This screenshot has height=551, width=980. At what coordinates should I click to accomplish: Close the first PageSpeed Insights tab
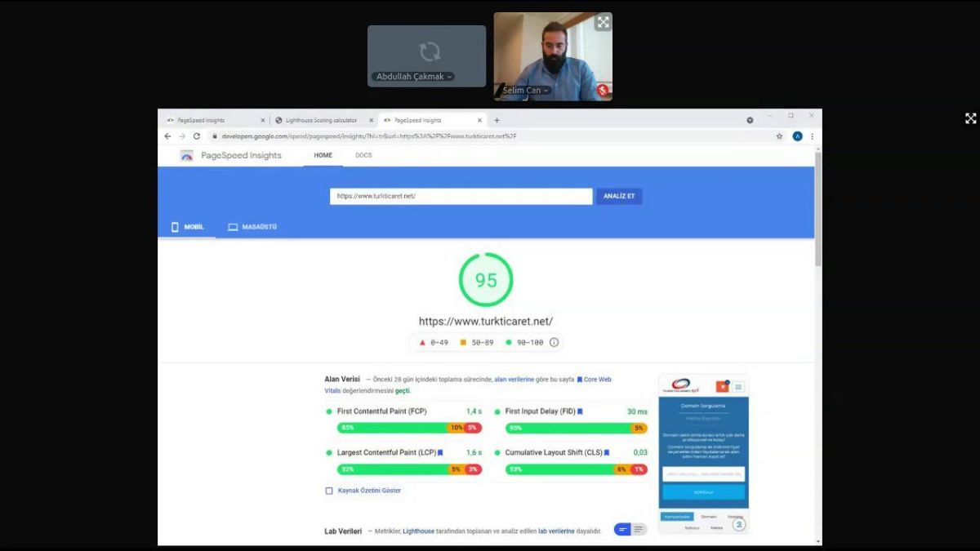[x=262, y=120]
